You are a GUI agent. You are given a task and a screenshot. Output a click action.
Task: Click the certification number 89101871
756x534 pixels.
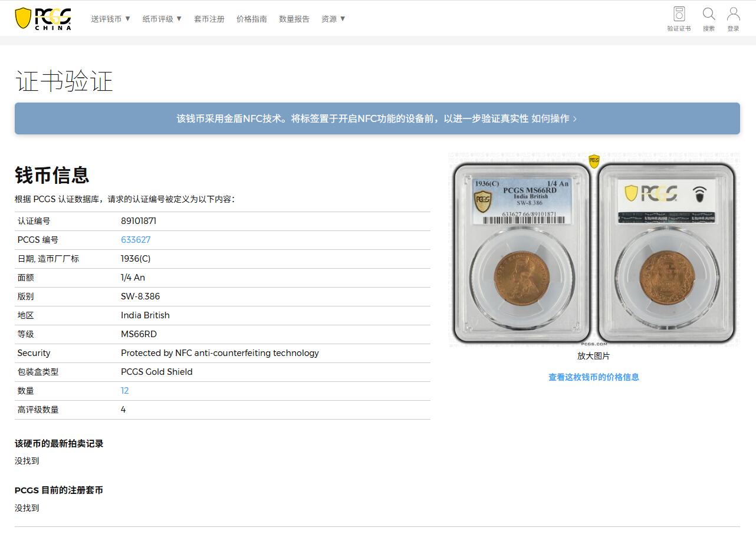(139, 221)
